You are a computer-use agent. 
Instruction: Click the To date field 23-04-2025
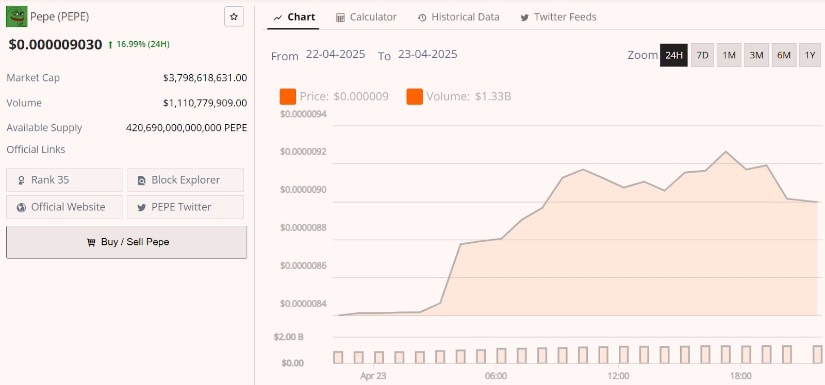tap(428, 54)
